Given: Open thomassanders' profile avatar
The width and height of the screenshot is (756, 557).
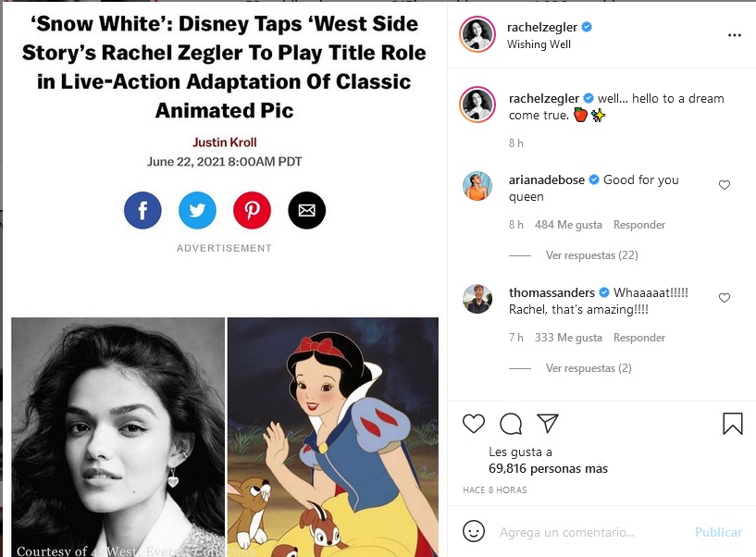Looking at the screenshot, I should 477,299.
